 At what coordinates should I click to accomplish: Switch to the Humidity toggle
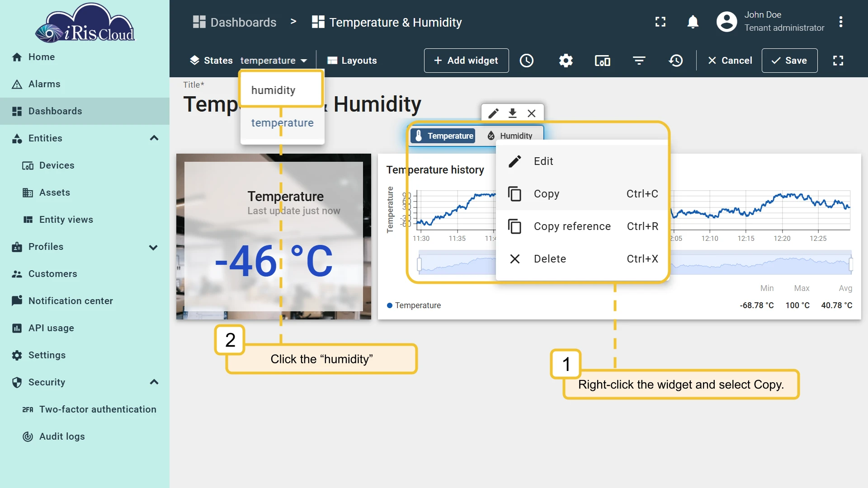(x=509, y=136)
